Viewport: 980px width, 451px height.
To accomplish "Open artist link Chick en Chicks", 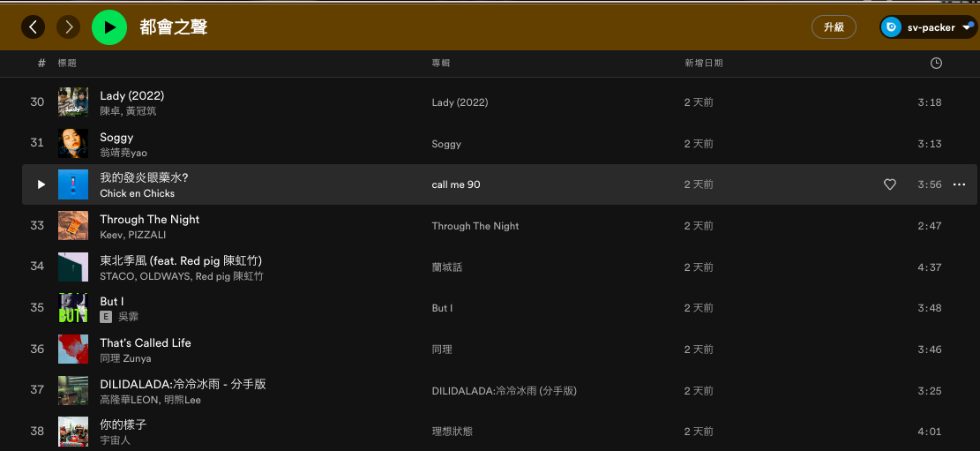I will [x=138, y=193].
